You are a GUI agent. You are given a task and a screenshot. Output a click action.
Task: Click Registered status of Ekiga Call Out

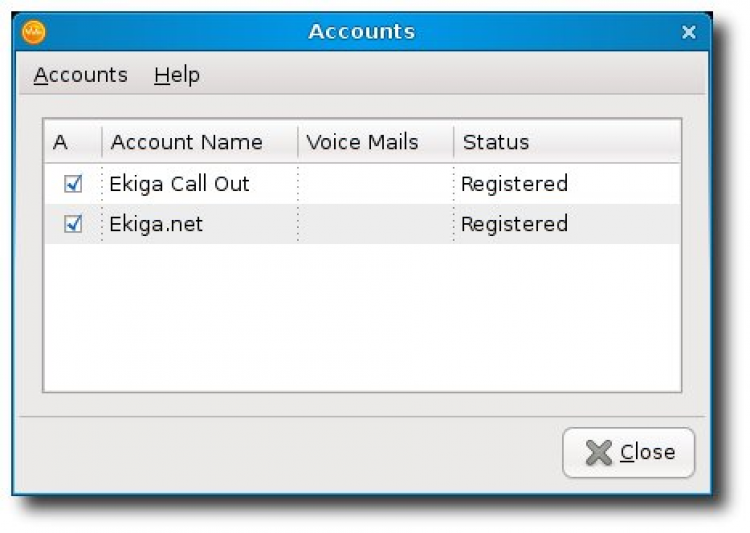point(514,184)
